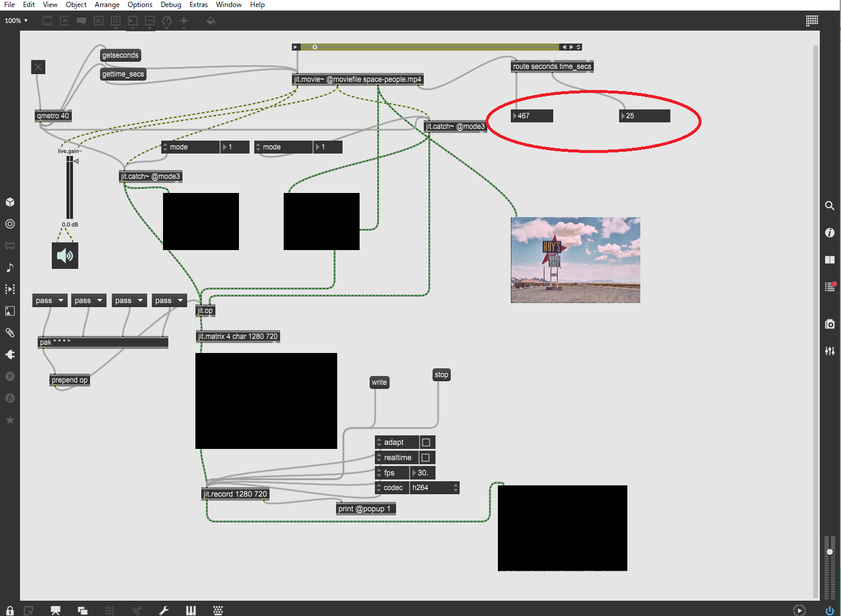Click the write message button
The height and width of the screenshot is (616, 841).
[379, 382]
